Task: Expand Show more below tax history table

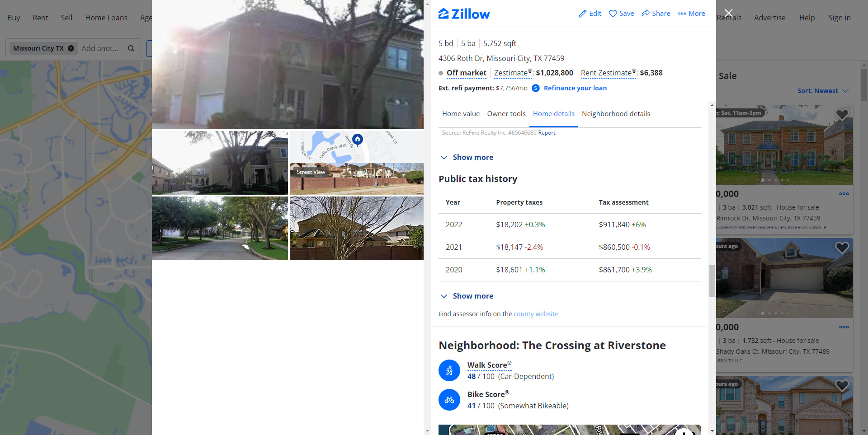Action: coord(467,296)
